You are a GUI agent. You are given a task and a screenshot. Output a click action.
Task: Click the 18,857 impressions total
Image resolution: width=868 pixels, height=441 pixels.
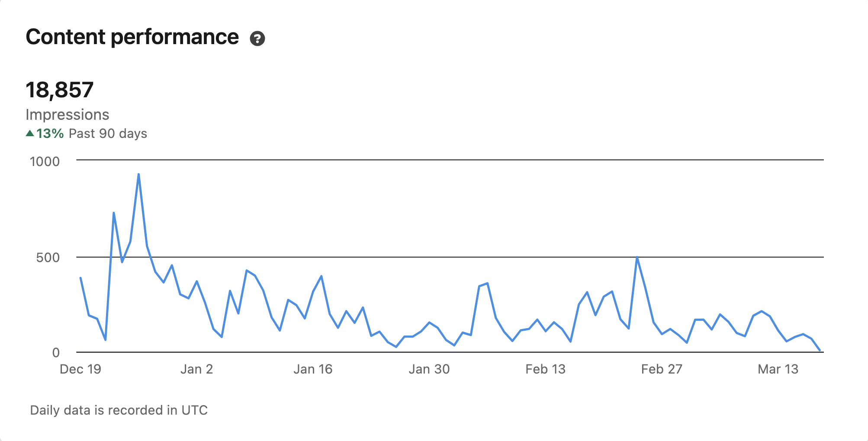pos(60,90)
